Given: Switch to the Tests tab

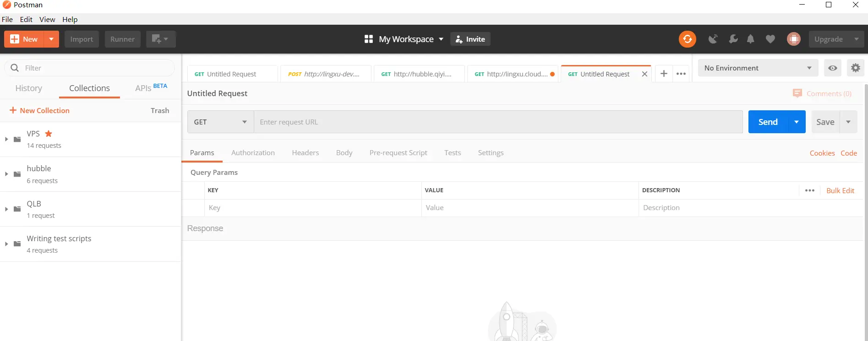Looking at the screenshot, I should coord(453,153).
